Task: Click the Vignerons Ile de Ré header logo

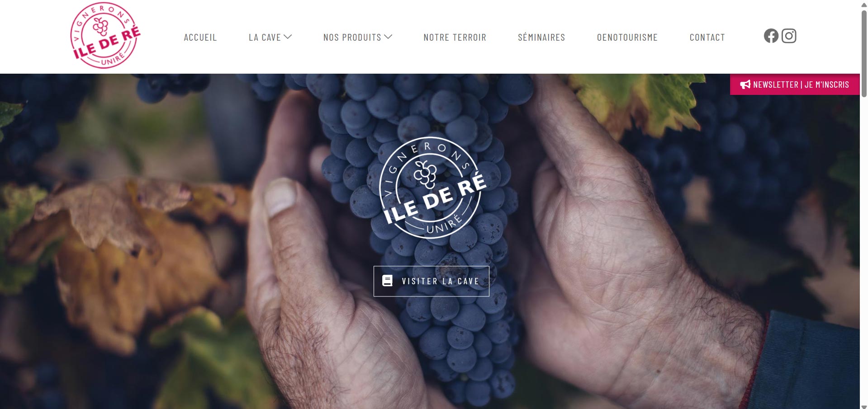Action: click(x=105, y=35)
